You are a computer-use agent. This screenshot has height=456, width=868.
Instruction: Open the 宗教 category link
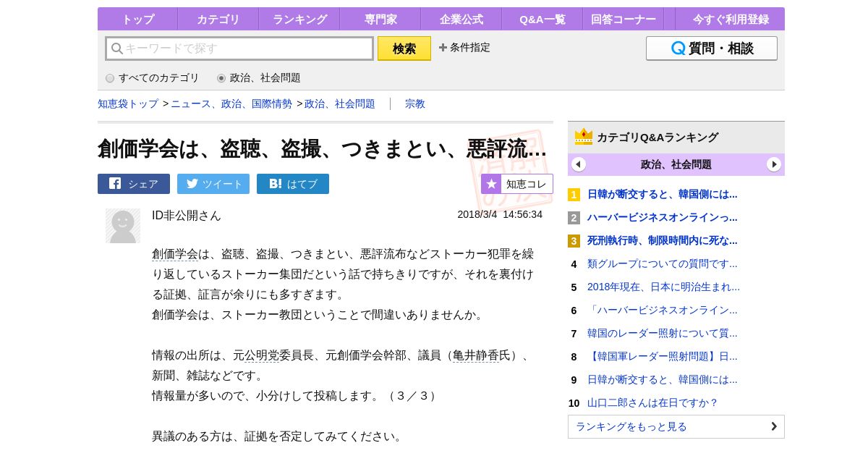(415, 104)
